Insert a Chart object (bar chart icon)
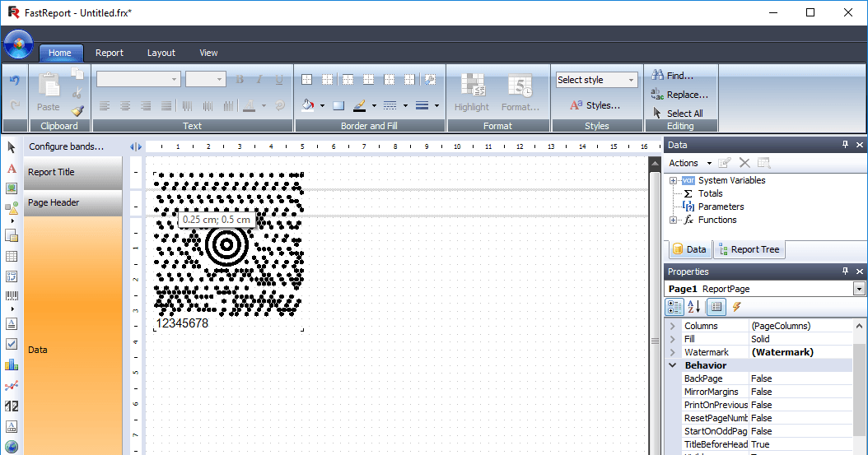 (11, 364)
